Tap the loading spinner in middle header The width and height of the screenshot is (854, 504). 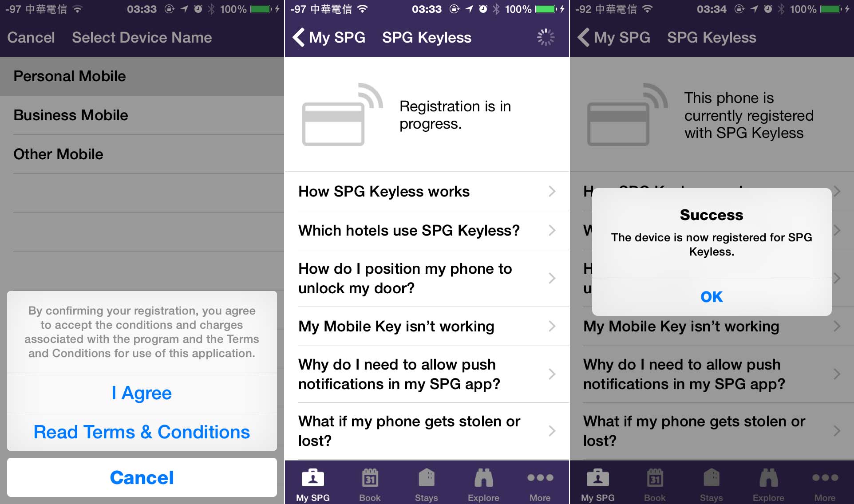click(x=546, y=37)
